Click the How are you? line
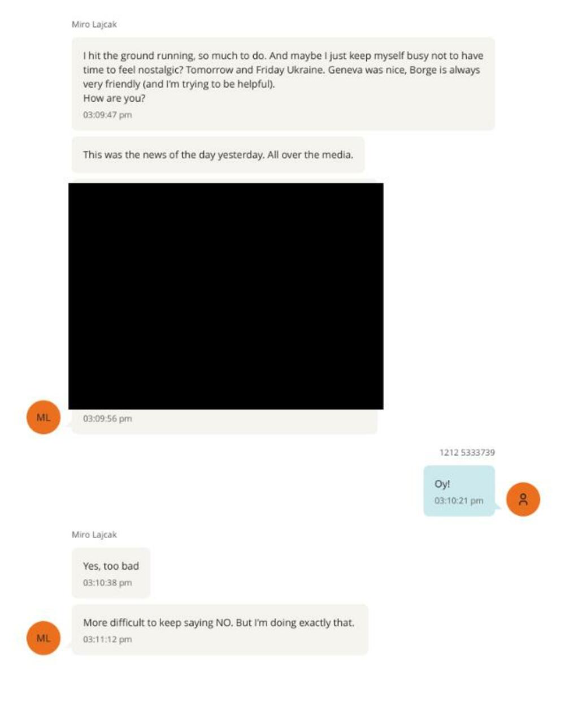 point(114,98)
